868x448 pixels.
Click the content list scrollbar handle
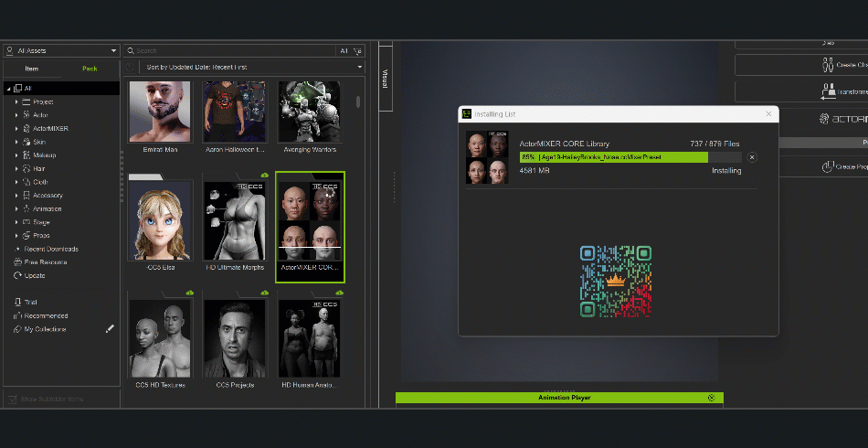click(x=358, y=101)
